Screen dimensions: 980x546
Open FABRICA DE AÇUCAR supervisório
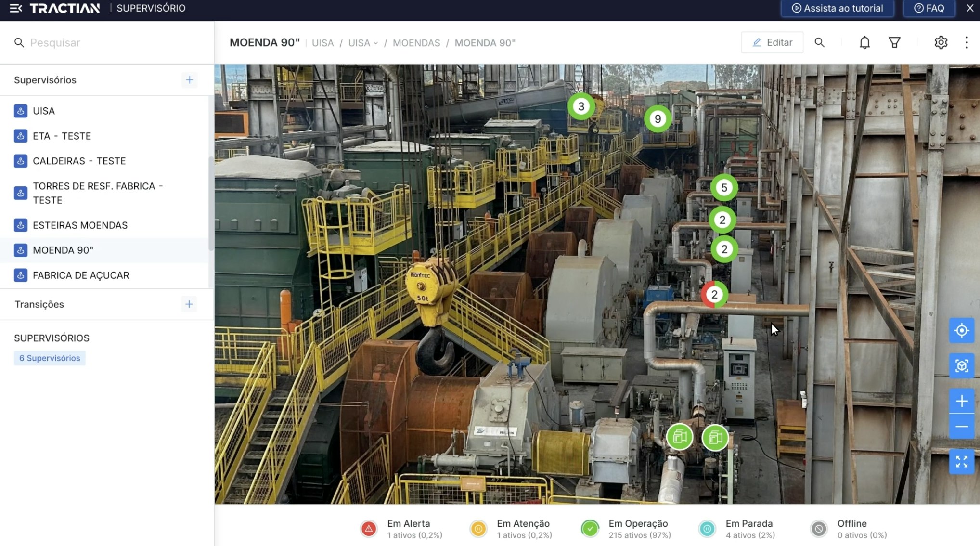point(81,275)
